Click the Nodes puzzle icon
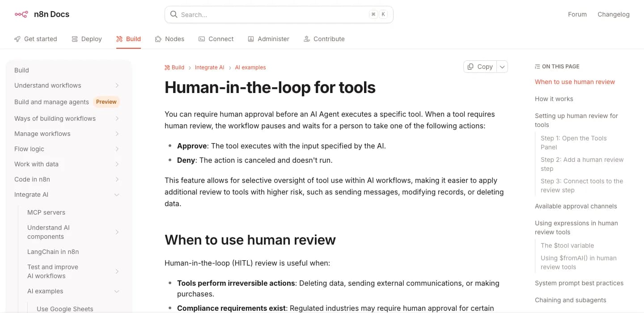The height and width of the screenshot is (313, 644). click(158, 39)
